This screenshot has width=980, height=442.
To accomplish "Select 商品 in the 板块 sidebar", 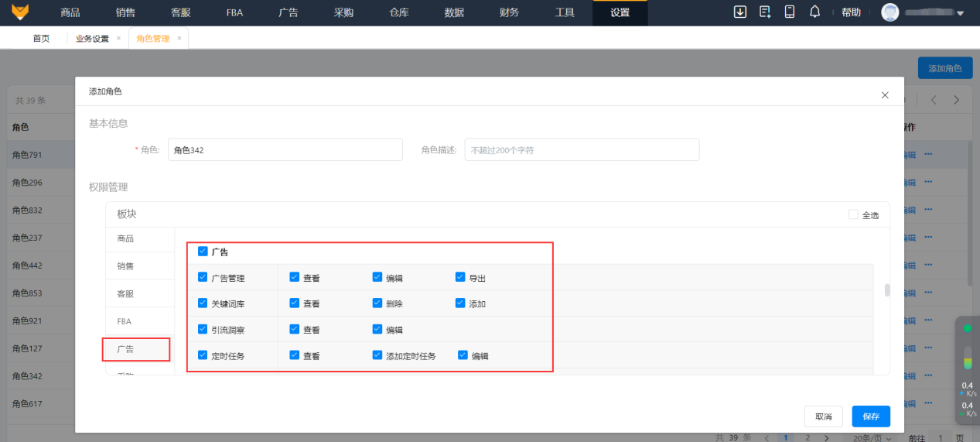I will [x=125, y=238].
